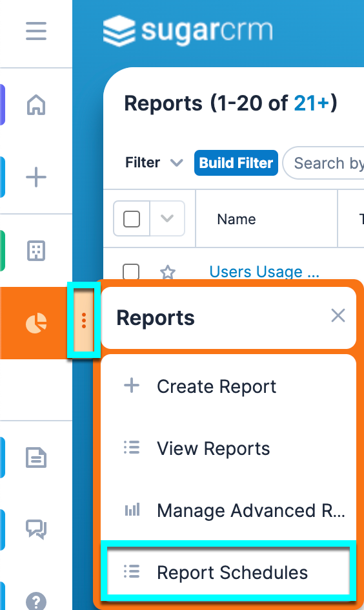
Task: Open the hamburger navigation menu
Action: pos(36,31)
